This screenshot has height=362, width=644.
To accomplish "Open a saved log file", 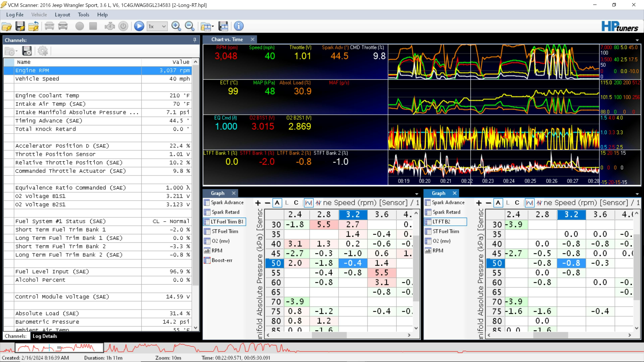I will pyautogui.click(x=7, y=26).
